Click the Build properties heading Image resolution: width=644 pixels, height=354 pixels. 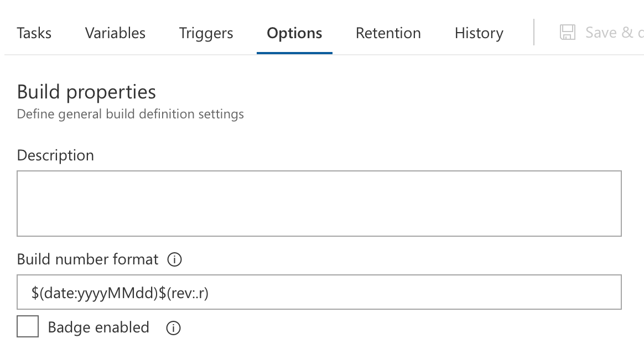tap(86, 92)
